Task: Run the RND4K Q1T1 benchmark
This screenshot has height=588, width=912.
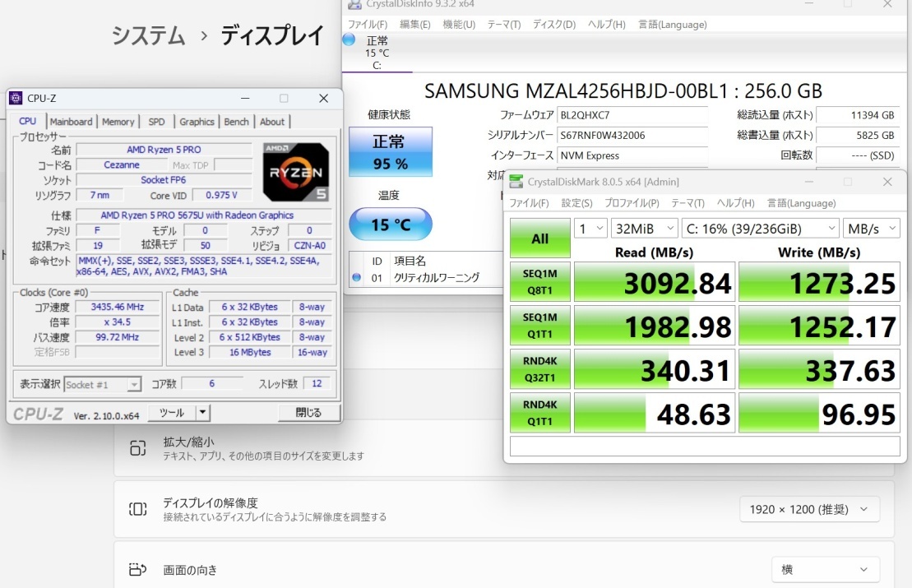Action: (x=539, y=413)
